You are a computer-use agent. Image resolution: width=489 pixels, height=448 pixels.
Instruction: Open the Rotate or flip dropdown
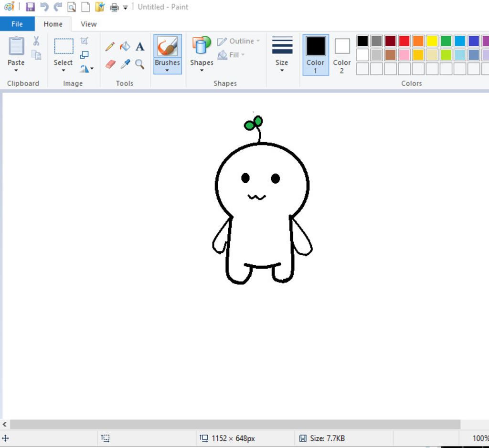pos(86,69)
